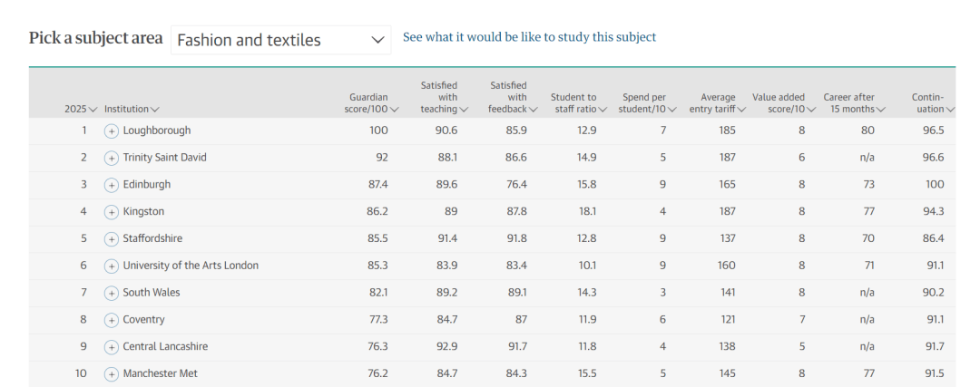This screenshot has height=387, width=980.
Task: Sort table by Student to staff ratio
Action: point(579,103)
